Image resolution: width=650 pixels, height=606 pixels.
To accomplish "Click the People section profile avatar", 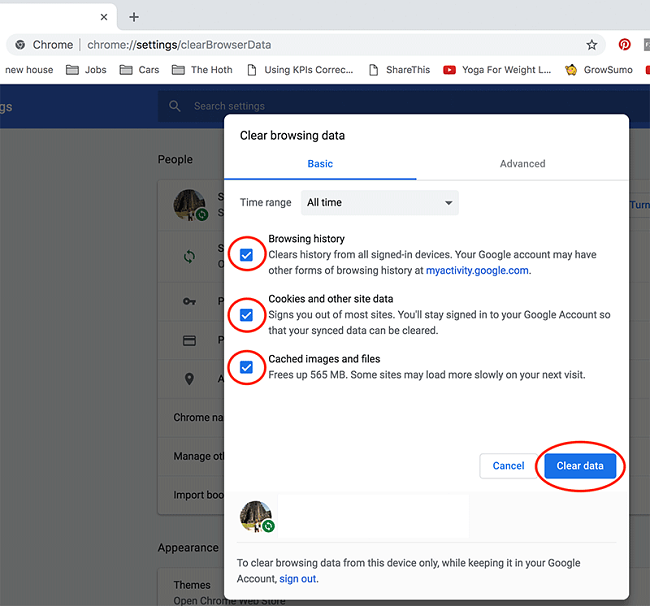I will (x=189, y=205).
